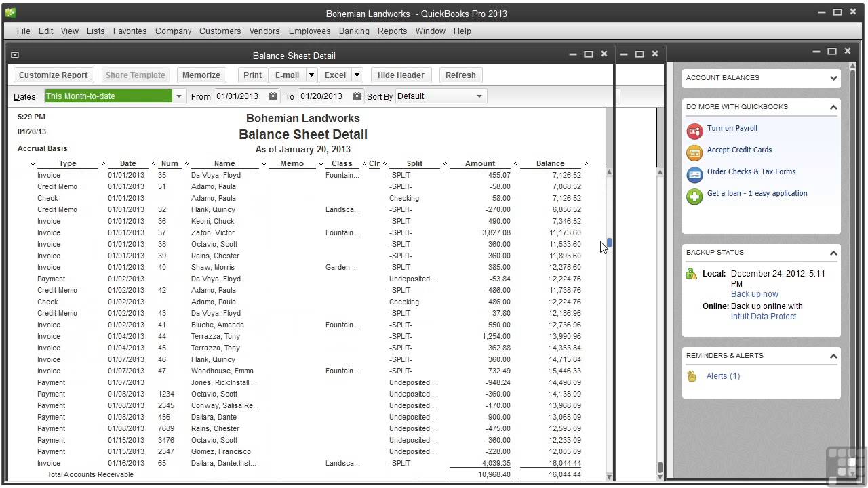
Task: Select the Garden class cell for Shaw, Morris
Action: pos(342,267)
